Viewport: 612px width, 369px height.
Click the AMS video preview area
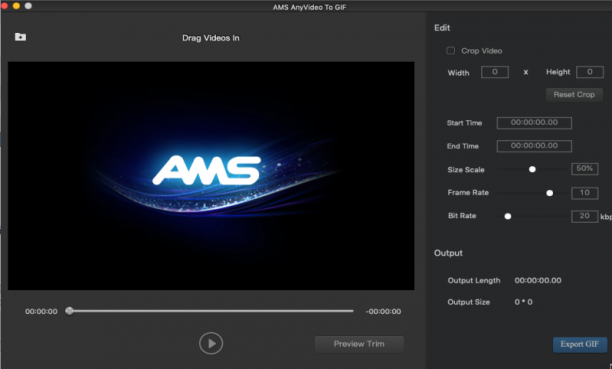(211, 176)
